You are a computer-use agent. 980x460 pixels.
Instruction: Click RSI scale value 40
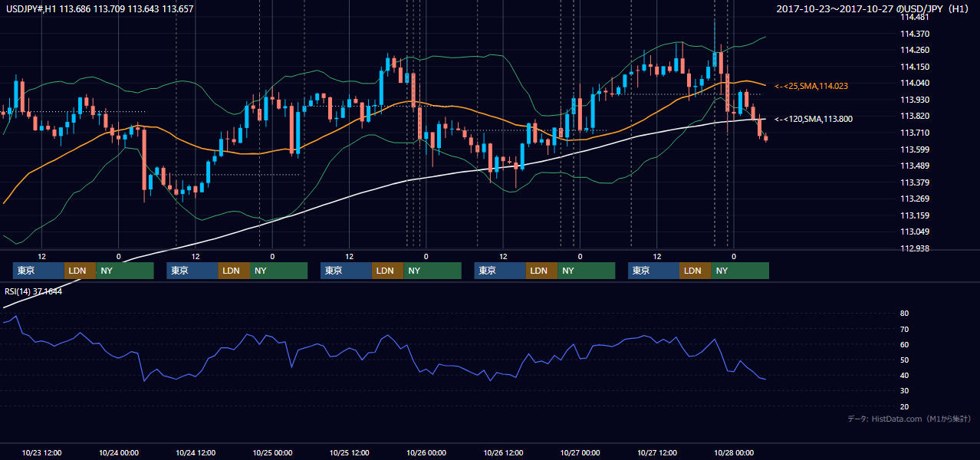coord(904,375)
